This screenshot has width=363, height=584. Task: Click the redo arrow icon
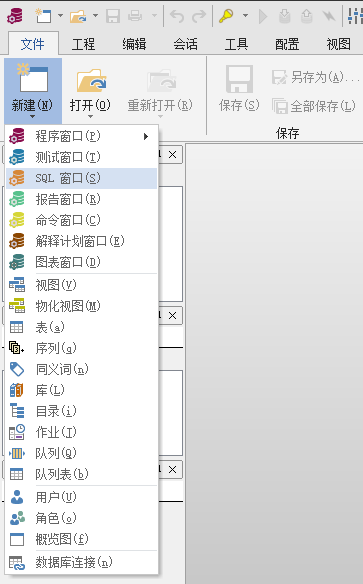tap(199, 16)
